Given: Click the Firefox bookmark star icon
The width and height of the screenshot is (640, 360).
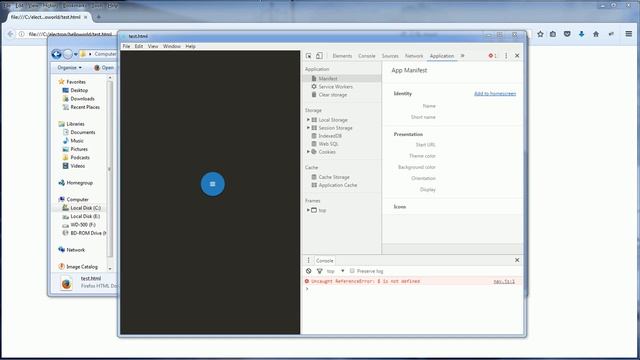Looking at the screenshot, I should [540, 34].
